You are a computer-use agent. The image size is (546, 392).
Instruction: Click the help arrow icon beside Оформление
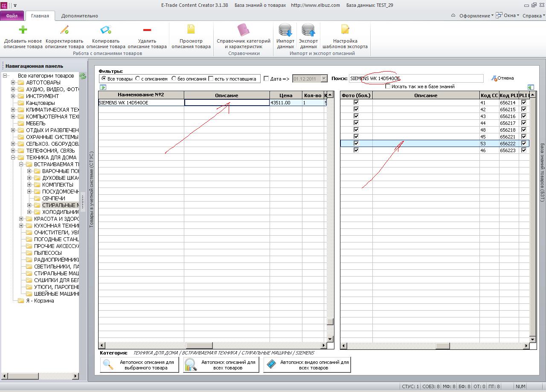[453, 16]
